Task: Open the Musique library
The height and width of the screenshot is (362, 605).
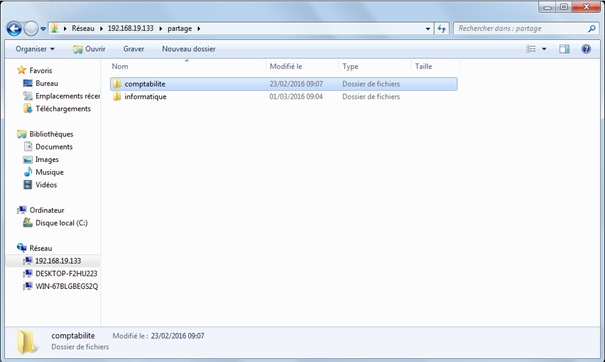Action: click(x=49, y=173)
